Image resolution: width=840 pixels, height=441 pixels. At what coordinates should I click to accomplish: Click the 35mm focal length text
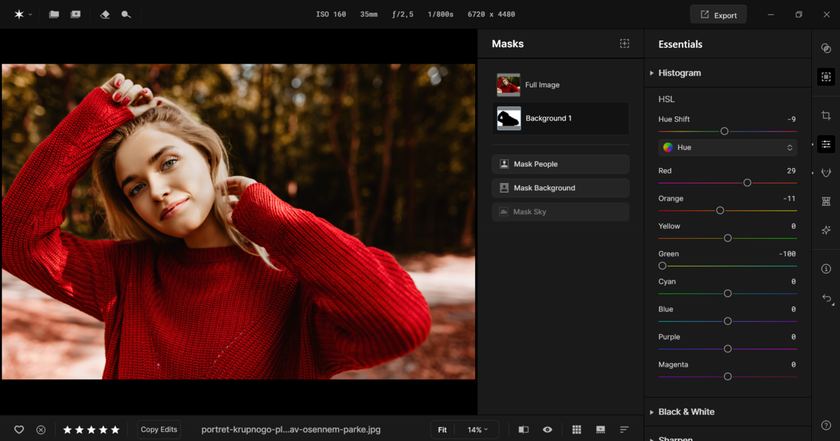[x=369, y=14]
